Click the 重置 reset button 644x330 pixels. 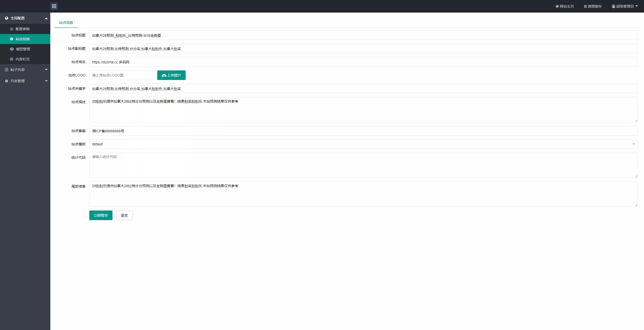(x=124, y=215)
